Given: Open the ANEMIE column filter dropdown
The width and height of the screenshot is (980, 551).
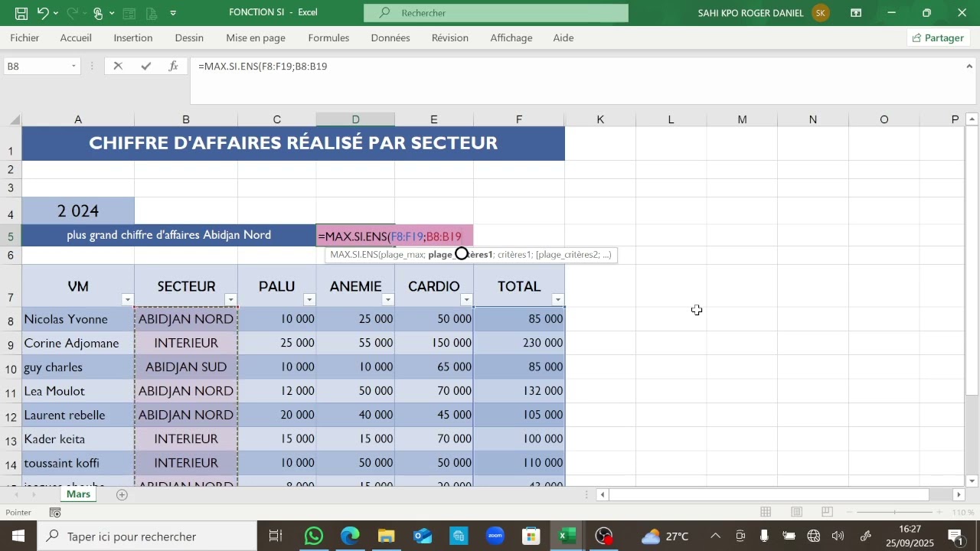Looking at the screenshot, I should [388, 300].
